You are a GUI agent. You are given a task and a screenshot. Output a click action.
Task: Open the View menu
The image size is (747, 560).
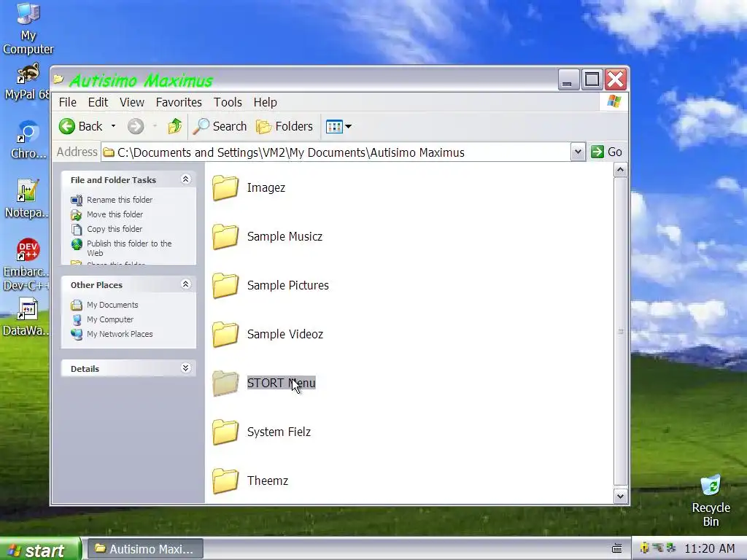(132, 102)
